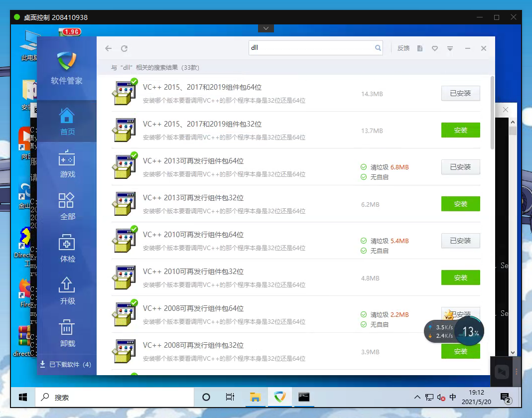
Task: Open the 游戏 games section
Action: pos(67,164)
